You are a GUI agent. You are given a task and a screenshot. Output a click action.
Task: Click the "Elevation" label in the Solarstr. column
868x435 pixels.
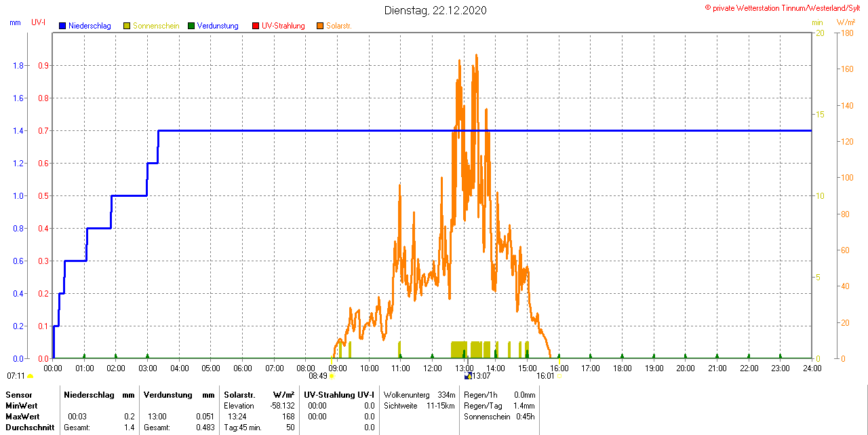(239, 405)
